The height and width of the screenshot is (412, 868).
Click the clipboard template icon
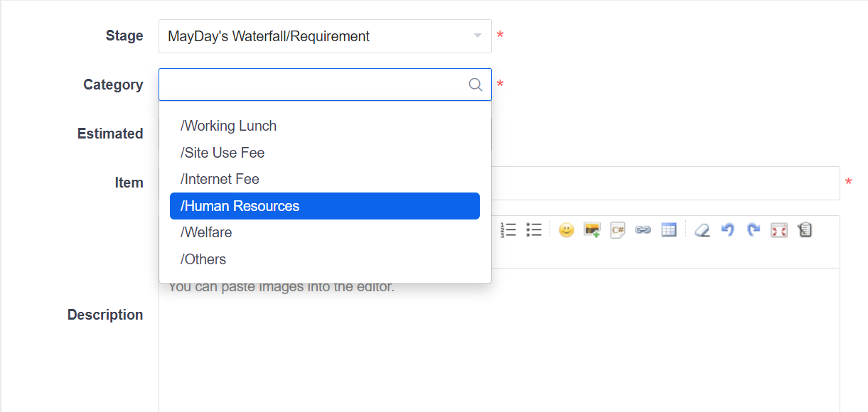pyautogui.click(x=805, y=230)
